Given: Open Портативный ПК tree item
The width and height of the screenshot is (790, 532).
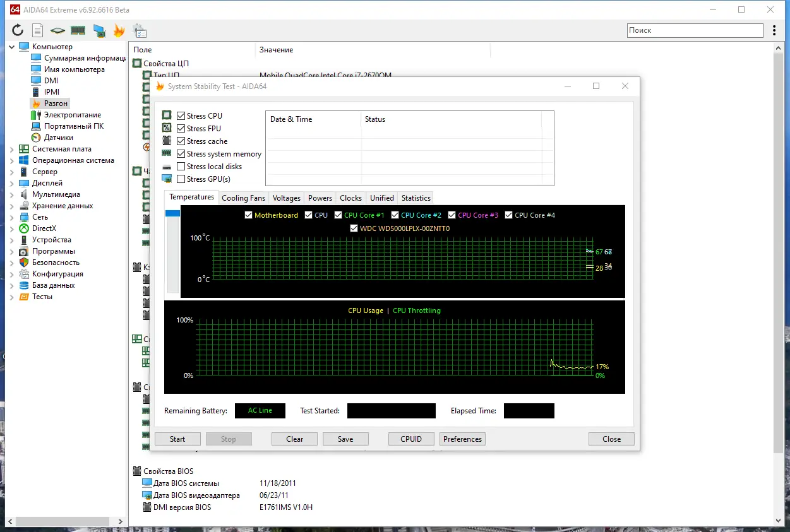Looking at the screenshot, I should click(74, 126).
